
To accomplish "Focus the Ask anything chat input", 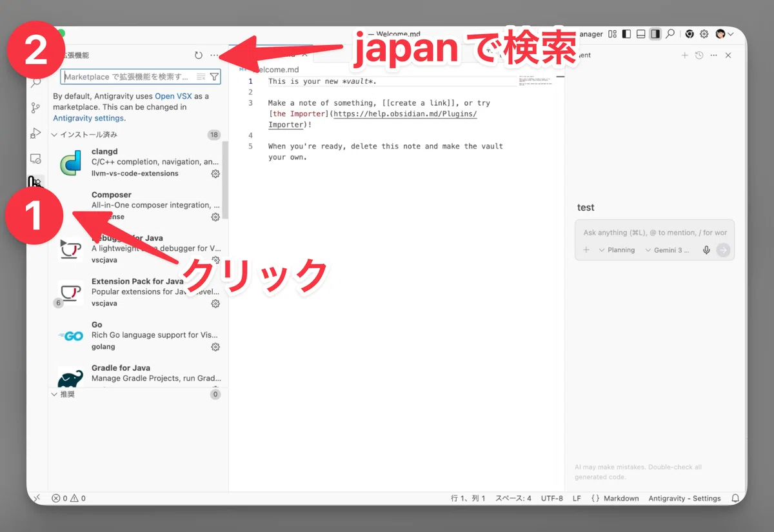I will (x=654, y=233).
